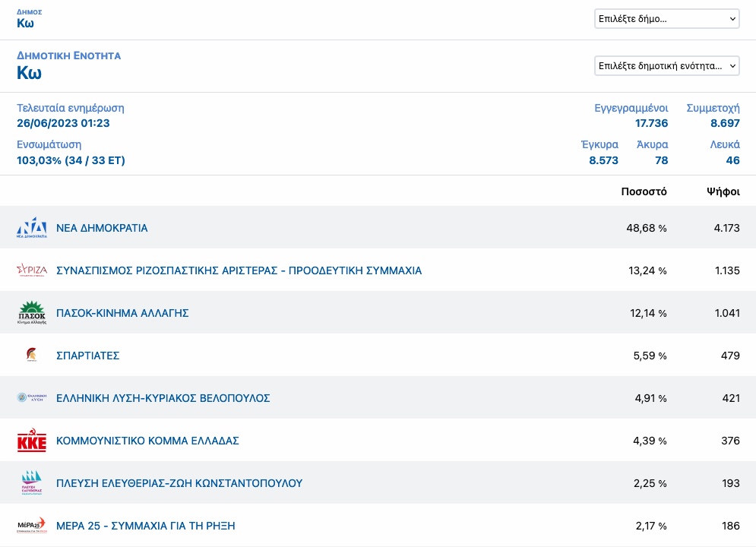Click the 'Λευκά' label
This screenshot has height=547, width=756.
click(x=725, y=144)
